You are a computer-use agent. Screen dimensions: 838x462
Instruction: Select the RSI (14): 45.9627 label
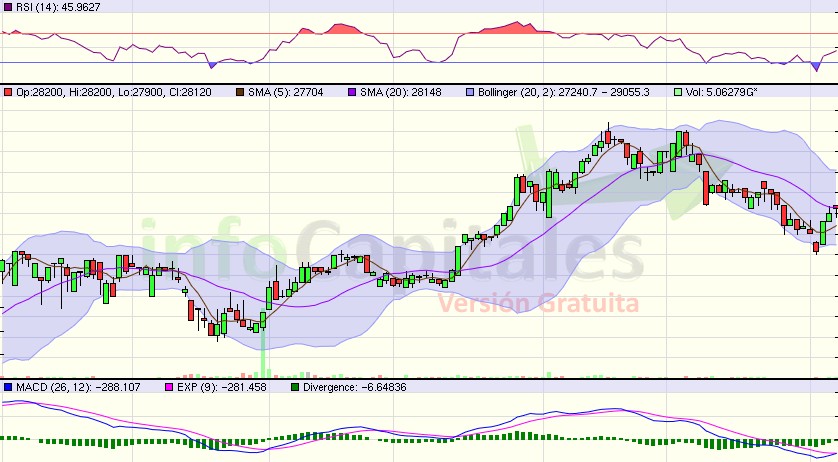point(58,7)
